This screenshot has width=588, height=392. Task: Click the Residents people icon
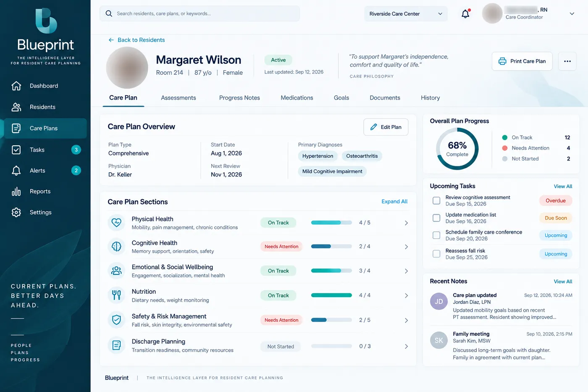tap(16, 107)
